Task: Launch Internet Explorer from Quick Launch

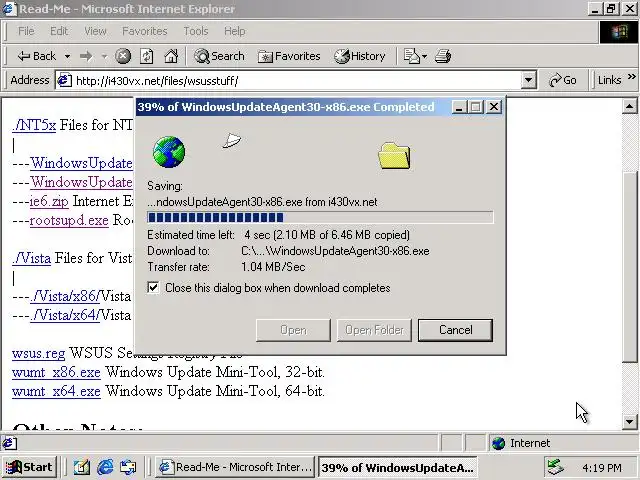Action: click(x=105, y=467)
